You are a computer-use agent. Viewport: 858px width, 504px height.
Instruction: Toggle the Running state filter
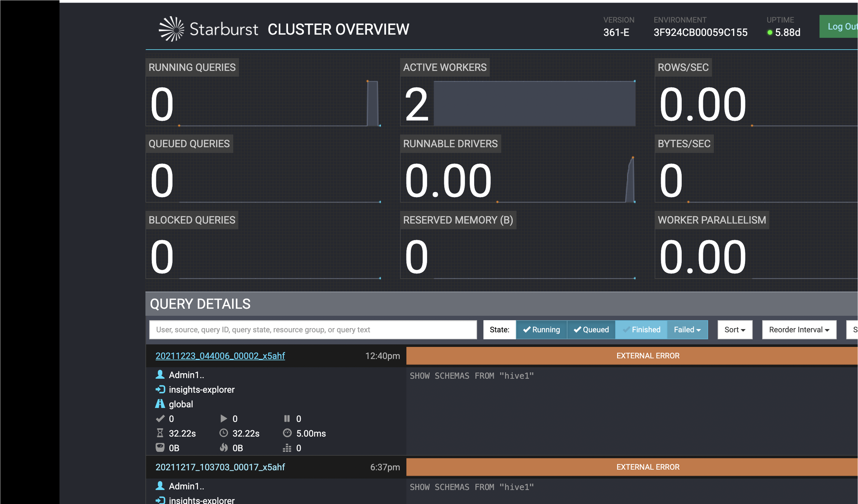tap(541, 329)
